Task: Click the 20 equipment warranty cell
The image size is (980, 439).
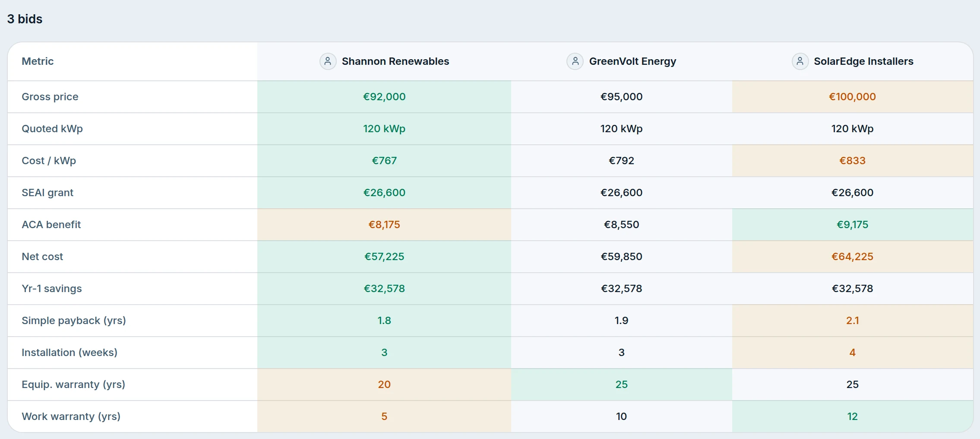Action: pyautogui.click(x=384, y=385)
